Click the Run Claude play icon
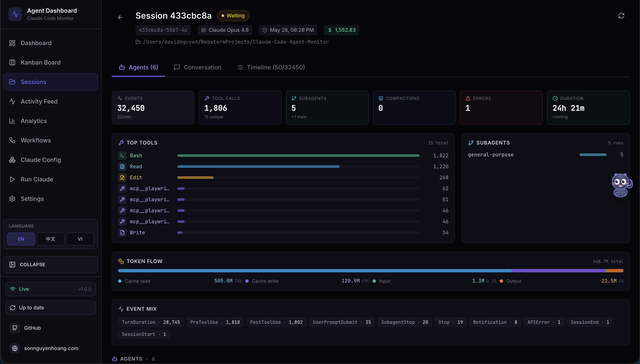 pyautogui.click(x=12, y=179)
